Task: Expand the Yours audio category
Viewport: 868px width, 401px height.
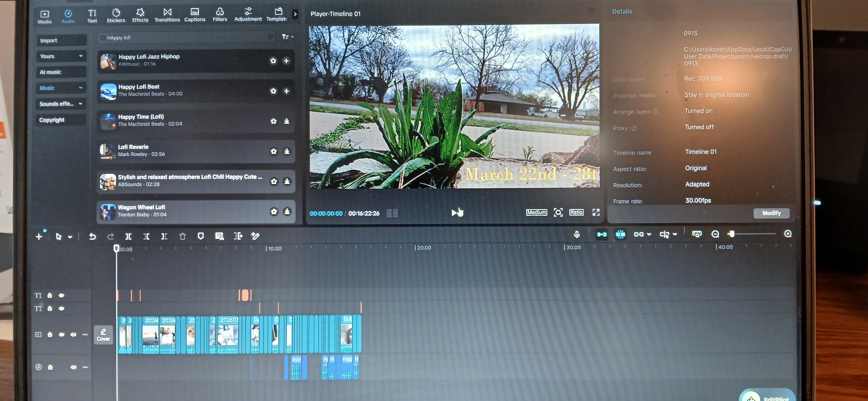Action: point(61,56)
